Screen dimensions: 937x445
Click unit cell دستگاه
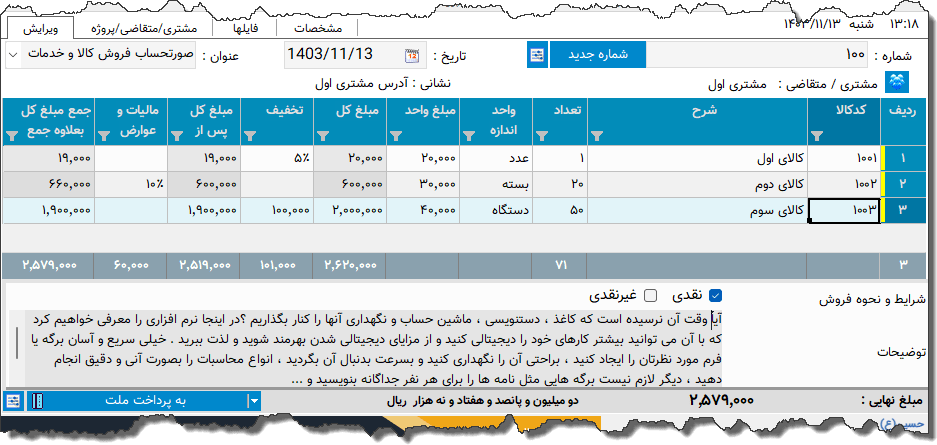[495, 210]
